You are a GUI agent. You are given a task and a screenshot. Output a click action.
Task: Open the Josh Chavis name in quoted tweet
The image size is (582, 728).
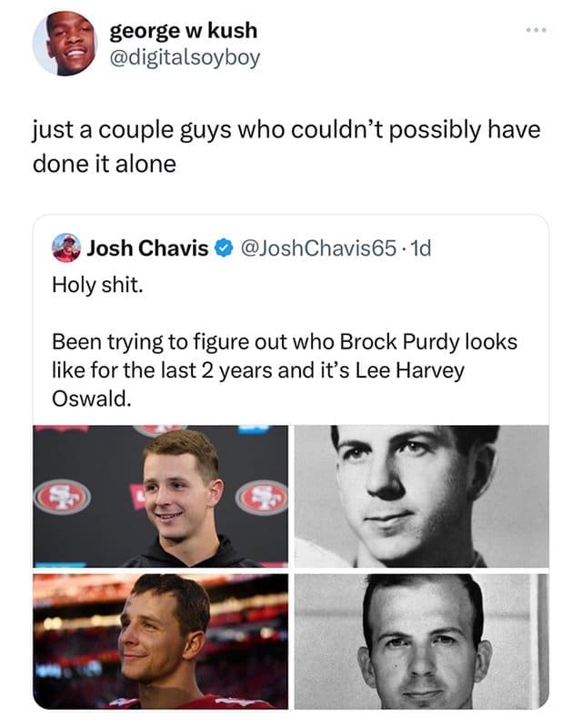click(147, 247)
